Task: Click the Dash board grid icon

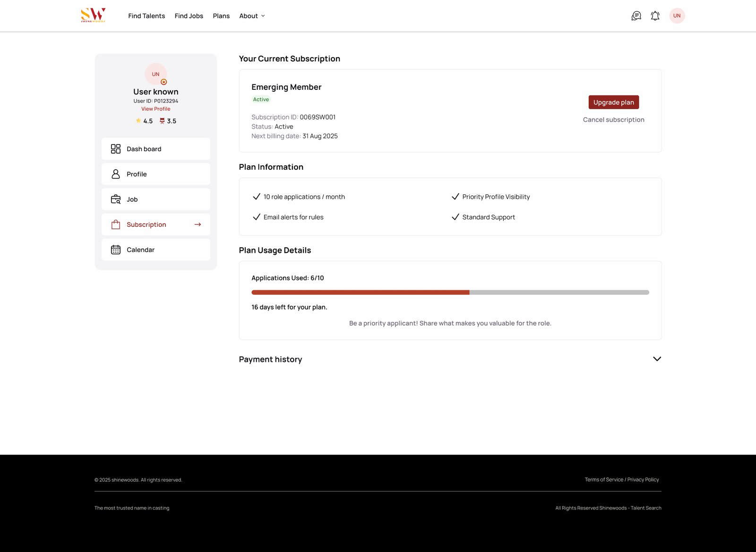Action: point(116,149)
